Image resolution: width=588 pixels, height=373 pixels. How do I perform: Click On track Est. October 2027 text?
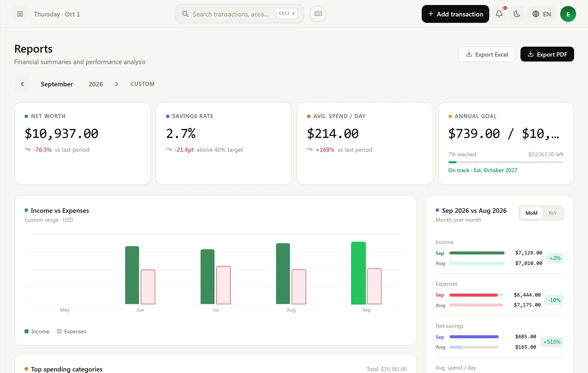tap(483, 170)
